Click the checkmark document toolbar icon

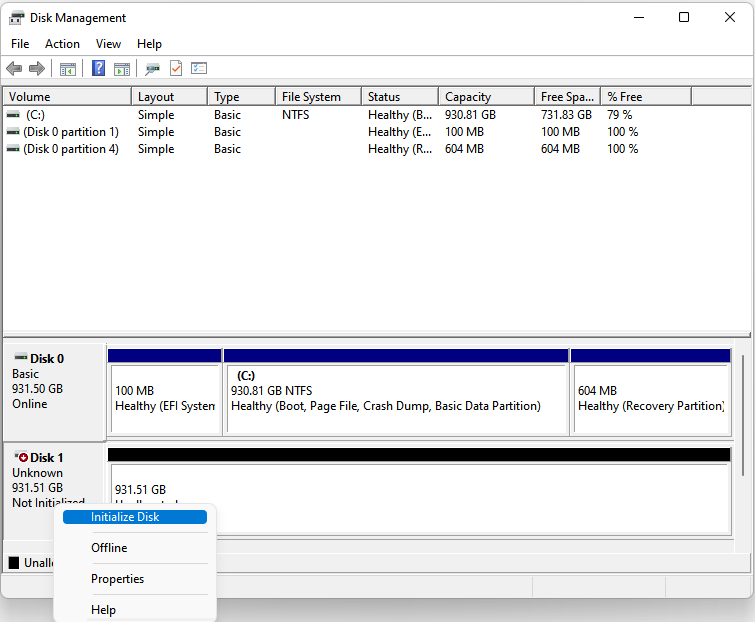[176, 69]
